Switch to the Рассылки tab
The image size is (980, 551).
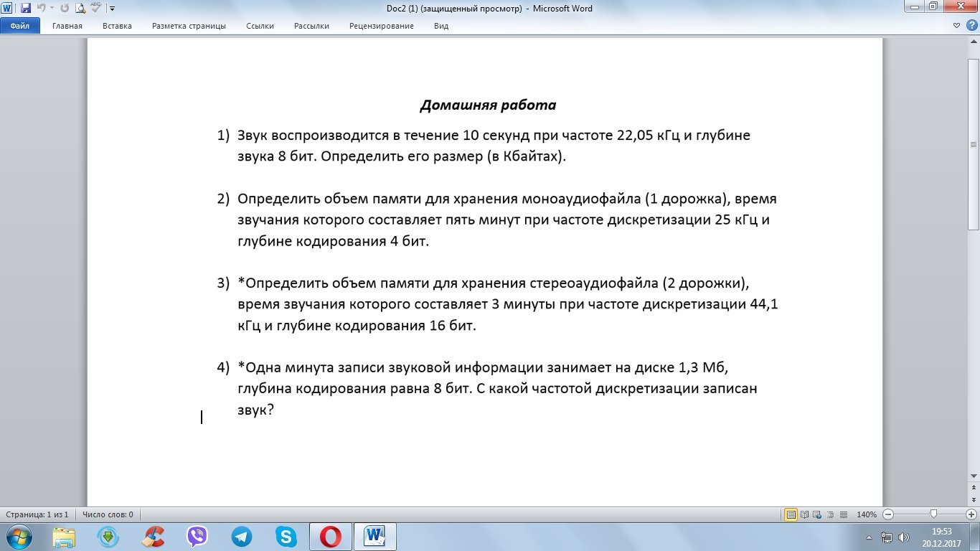click(311, 26)
